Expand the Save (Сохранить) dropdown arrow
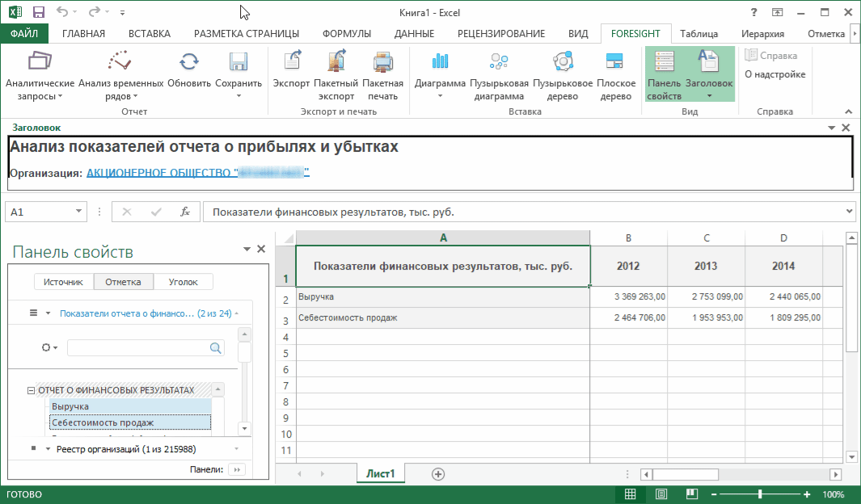The image size is (861, 504). pyautogui.click(x=238, y=96)
